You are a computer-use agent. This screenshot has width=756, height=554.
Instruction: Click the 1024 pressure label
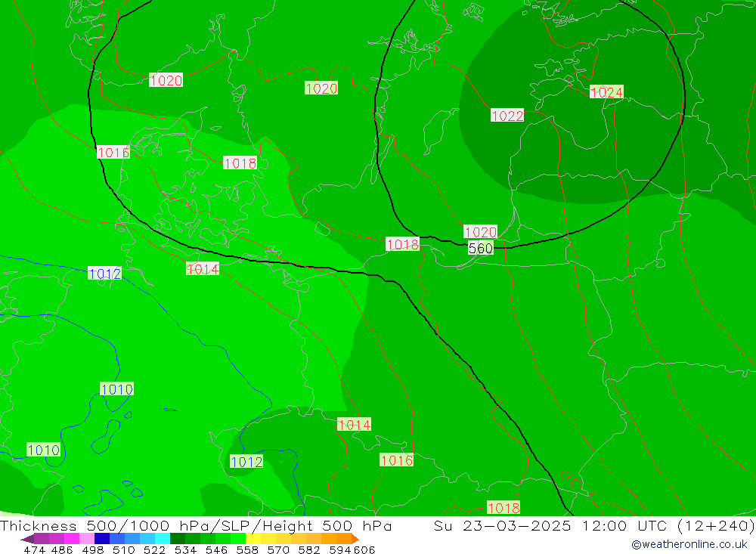coord(606,92)
